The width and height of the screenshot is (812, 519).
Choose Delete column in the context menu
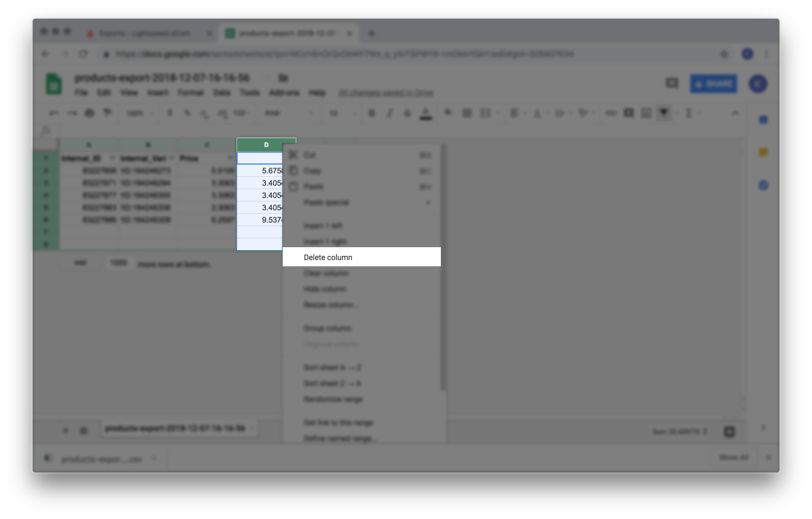361,257
